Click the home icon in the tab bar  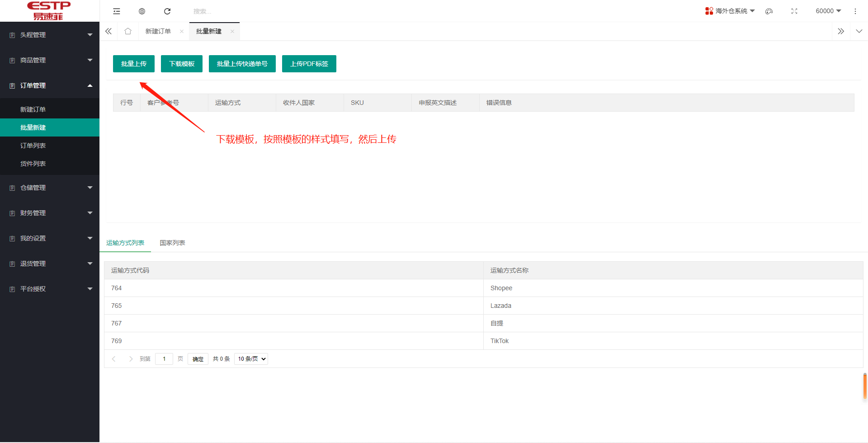(x=128, y=31)
